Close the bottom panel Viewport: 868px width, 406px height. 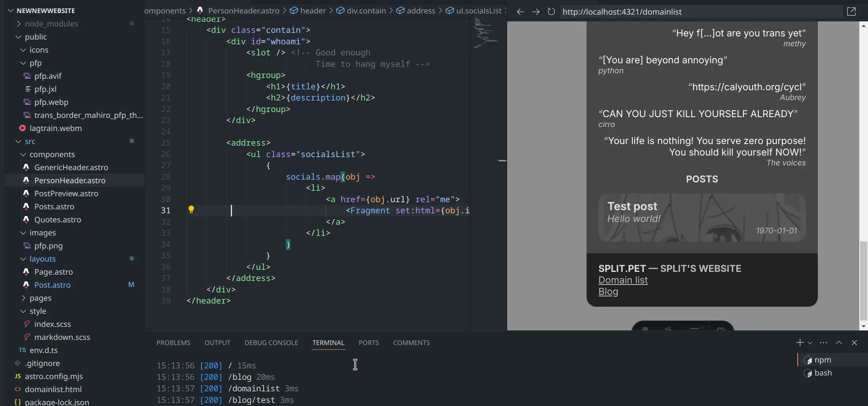tap(854, 343)
